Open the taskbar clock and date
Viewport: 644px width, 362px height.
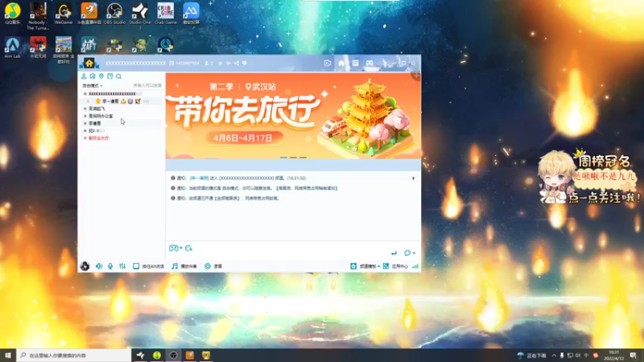click(x=613, y=356)
